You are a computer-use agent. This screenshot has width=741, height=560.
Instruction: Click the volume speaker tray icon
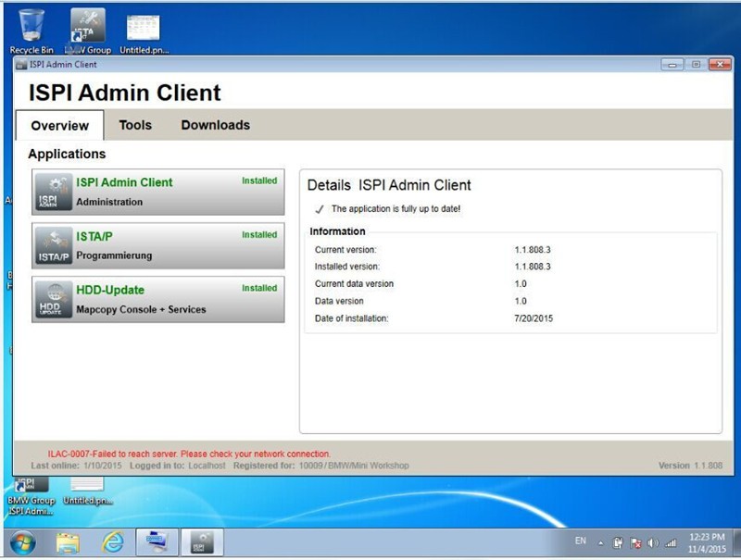pyautogui.click(x=654, y=543)
